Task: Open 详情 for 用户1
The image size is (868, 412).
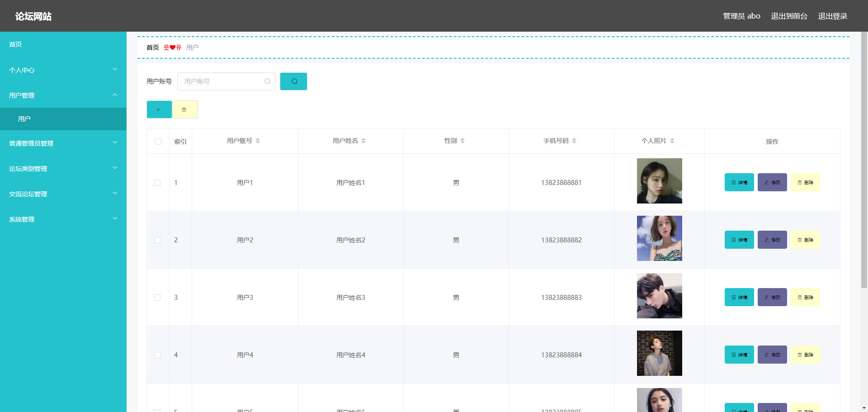Action: 739,182
